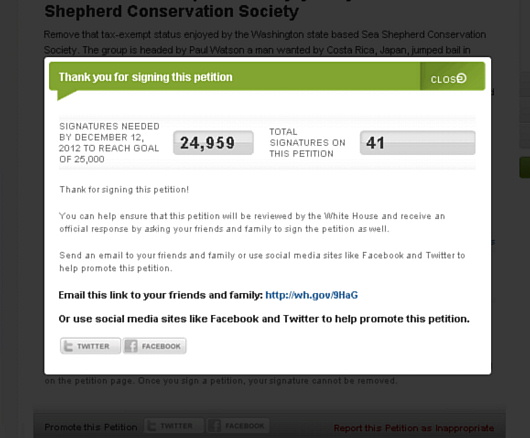Click the Twitter bird icon in dialog
This screenshot has width=530, height=438.
coord(68,346)
